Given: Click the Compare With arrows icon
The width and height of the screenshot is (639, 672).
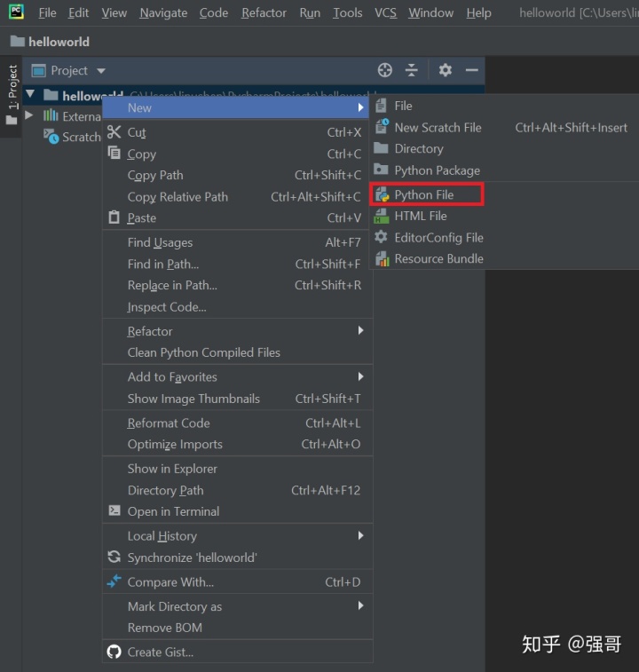Looking at the screenshot, I should (114, 581).
